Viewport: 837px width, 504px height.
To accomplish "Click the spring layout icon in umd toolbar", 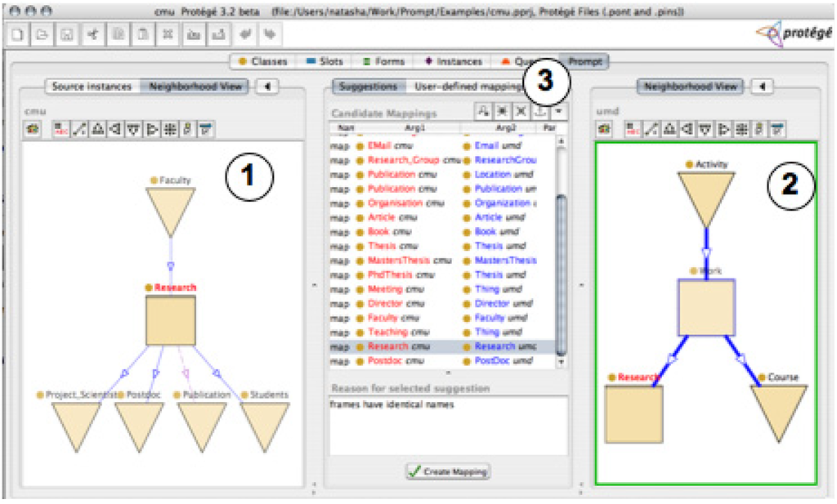I will point(651,128).
